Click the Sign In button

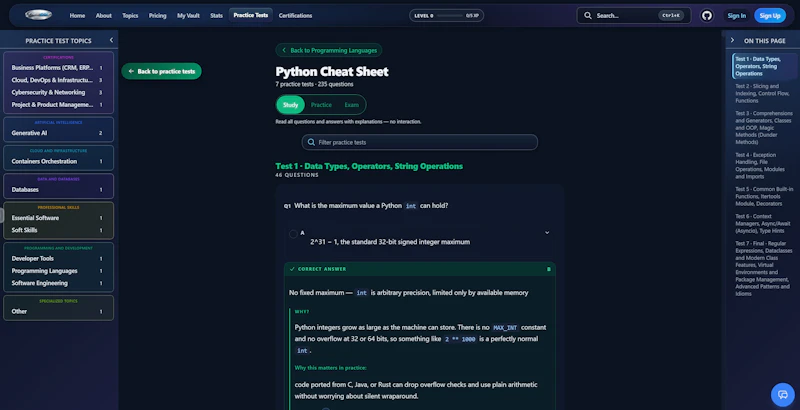[736, 16]
